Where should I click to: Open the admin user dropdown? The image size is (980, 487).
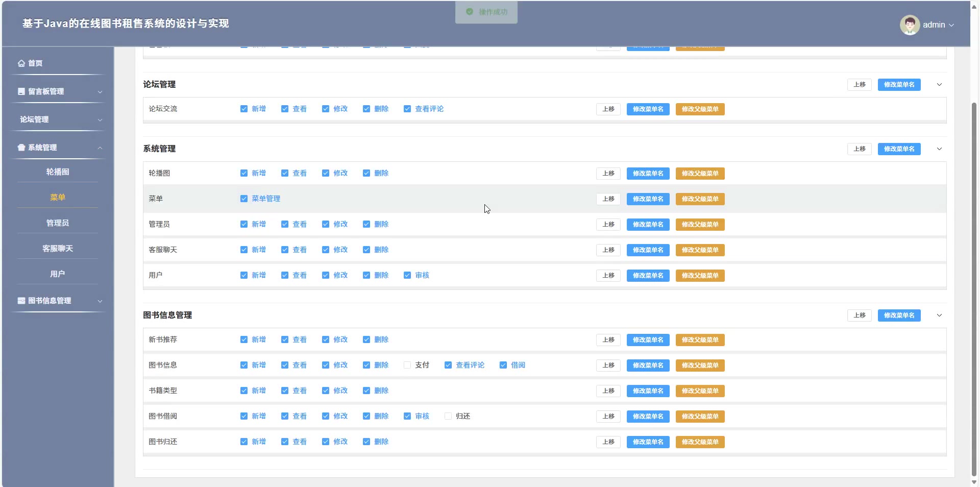tap(938, 25)
